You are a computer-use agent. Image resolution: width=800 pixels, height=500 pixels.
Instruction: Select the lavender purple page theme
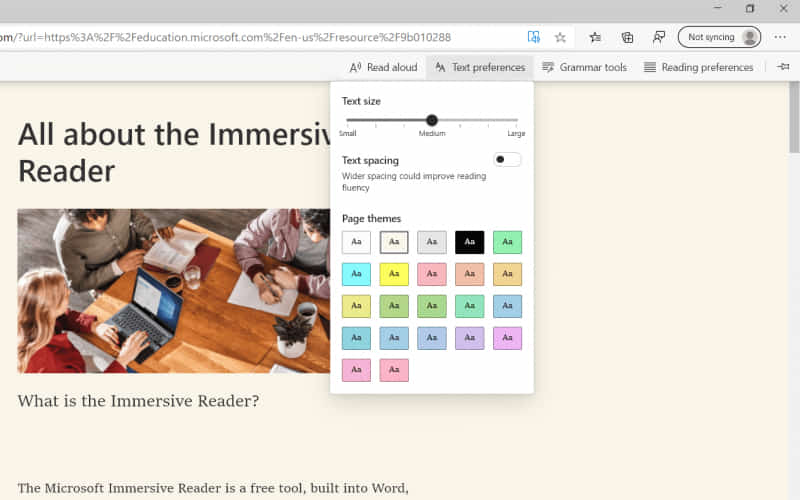click(x=469, y=338)
